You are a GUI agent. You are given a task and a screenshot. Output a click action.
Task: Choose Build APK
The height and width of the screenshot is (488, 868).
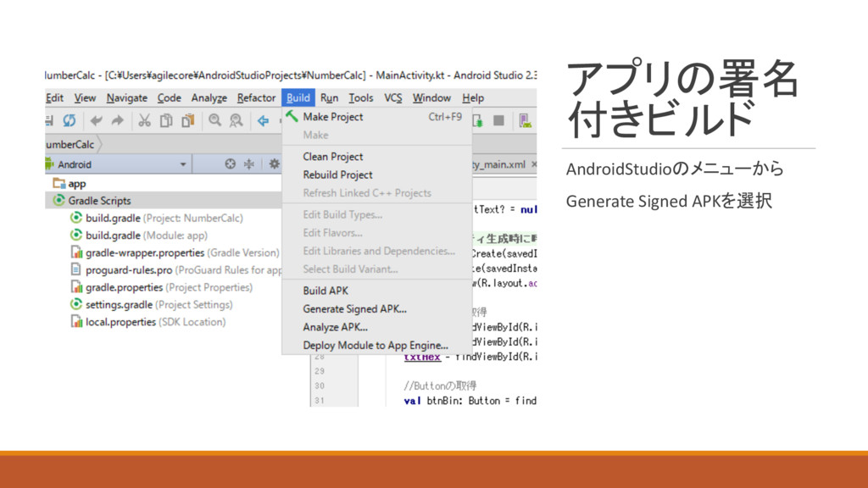coord(377,291)
